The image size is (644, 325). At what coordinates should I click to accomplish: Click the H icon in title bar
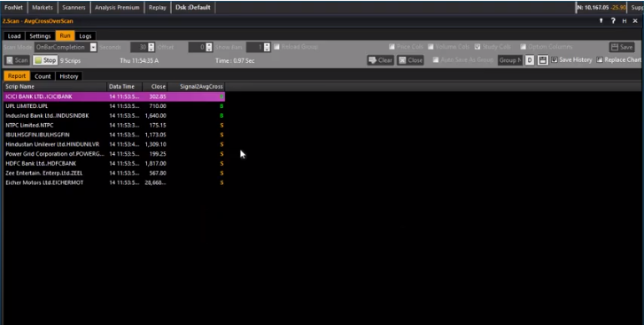coord(625,21)
